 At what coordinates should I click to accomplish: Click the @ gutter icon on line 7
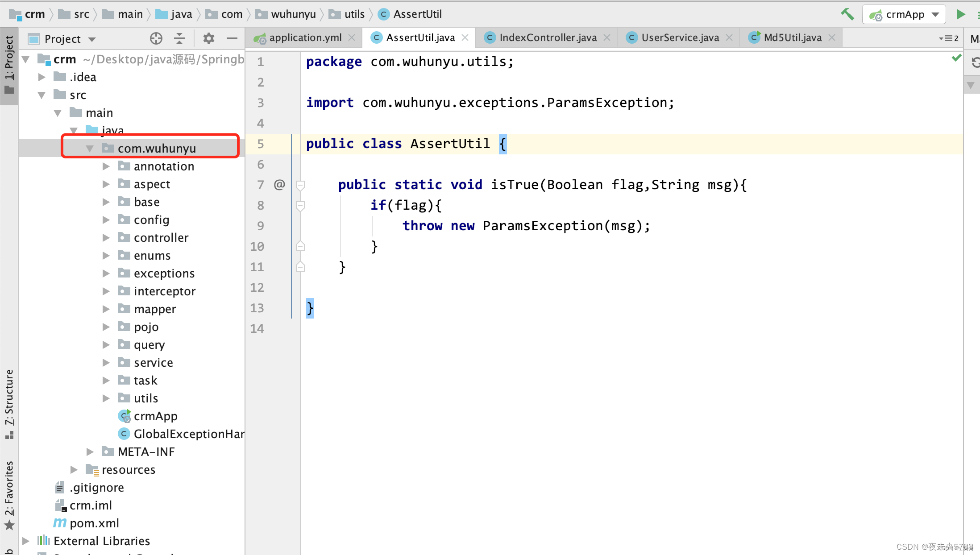279,184
